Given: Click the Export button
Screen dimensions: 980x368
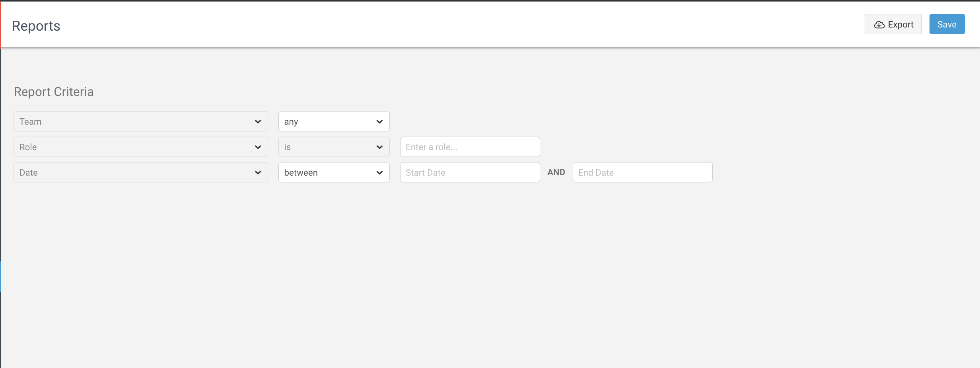Looking at the screenshot, I should pyautogui.click(x=893, y=24).
